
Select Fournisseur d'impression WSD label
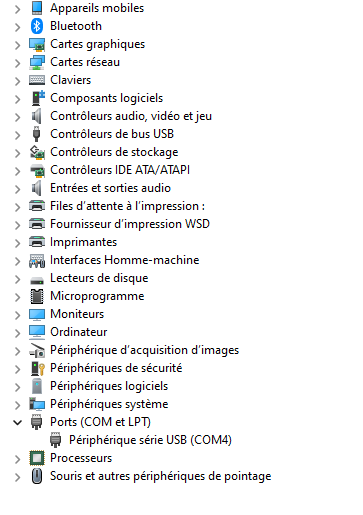(130, 224)
